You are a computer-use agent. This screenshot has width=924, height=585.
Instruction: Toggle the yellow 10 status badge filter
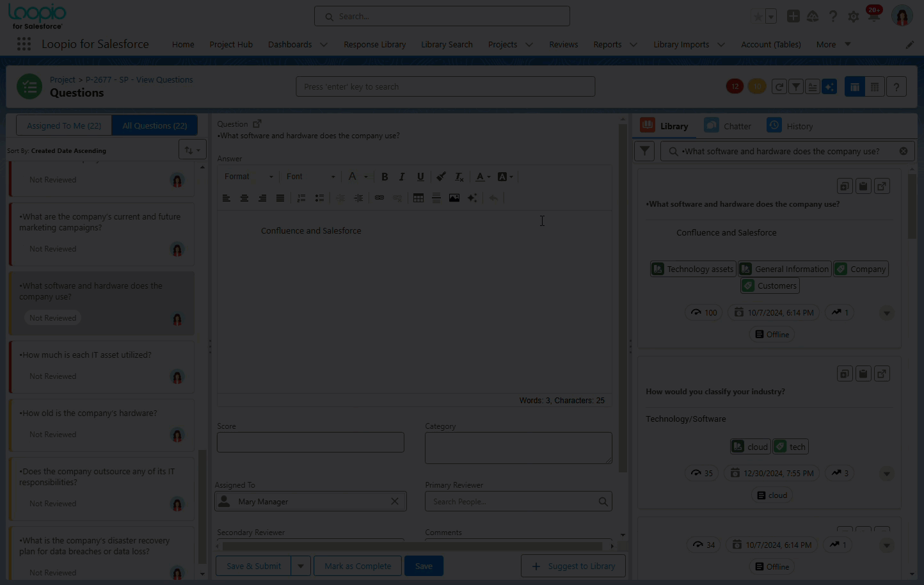[x=757, y=86]
